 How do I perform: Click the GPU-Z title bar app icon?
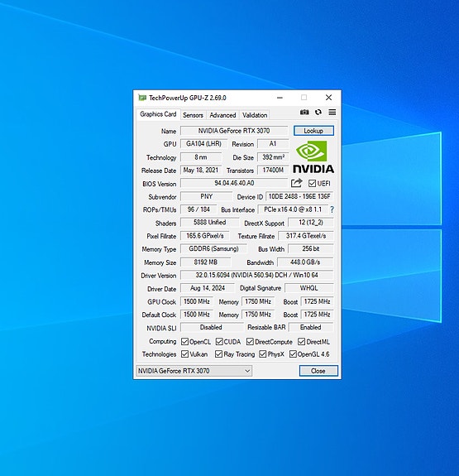click(x=142, y=98)
